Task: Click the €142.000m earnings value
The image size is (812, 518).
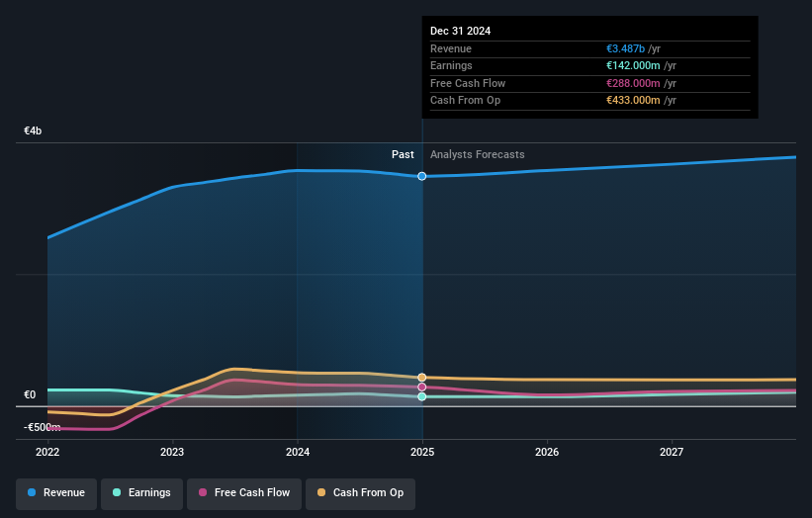Action: click(x=633, y=65)
